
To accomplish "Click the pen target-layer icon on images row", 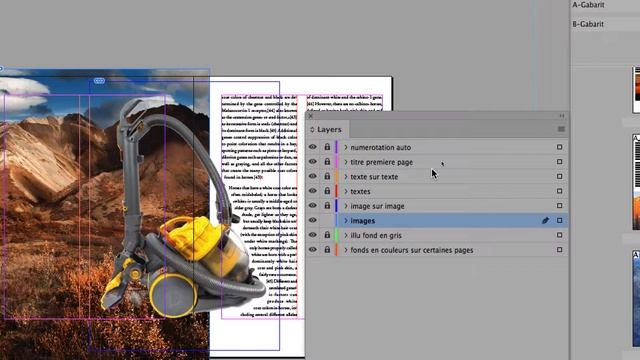I will coord(545,220).
